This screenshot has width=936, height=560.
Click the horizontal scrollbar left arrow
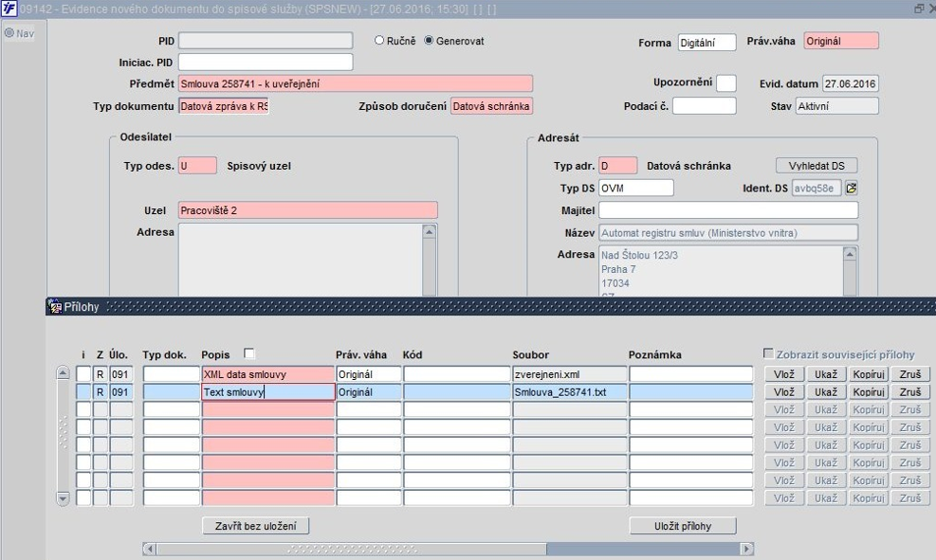pos(150,549)
